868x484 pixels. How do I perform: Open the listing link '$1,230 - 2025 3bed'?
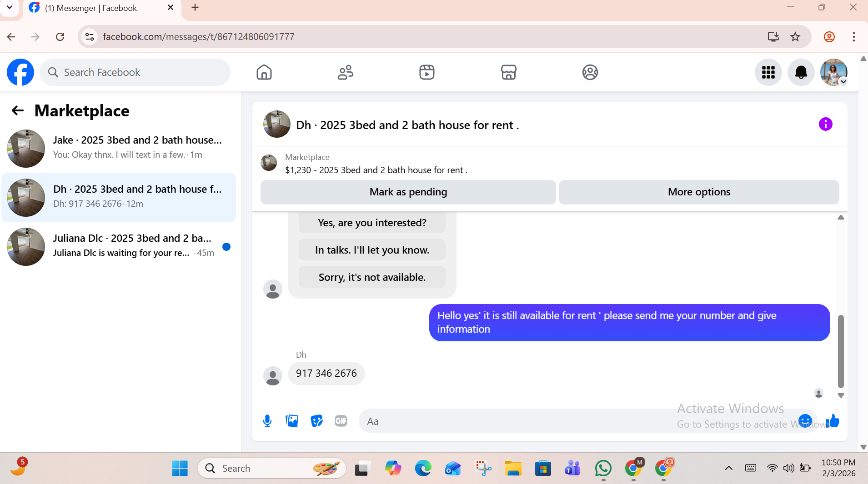376,170
